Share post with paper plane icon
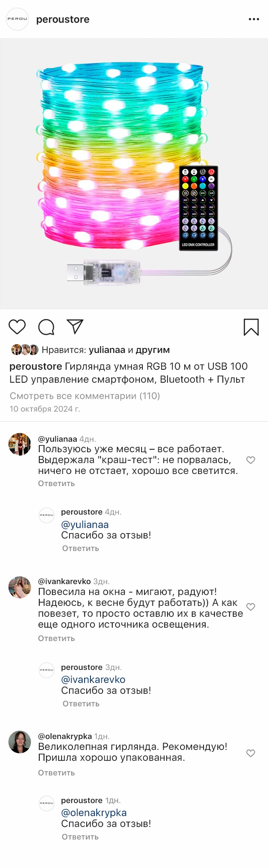Image resolution: width=268 pixels, height=868 pixels. [x=75, y=327]
